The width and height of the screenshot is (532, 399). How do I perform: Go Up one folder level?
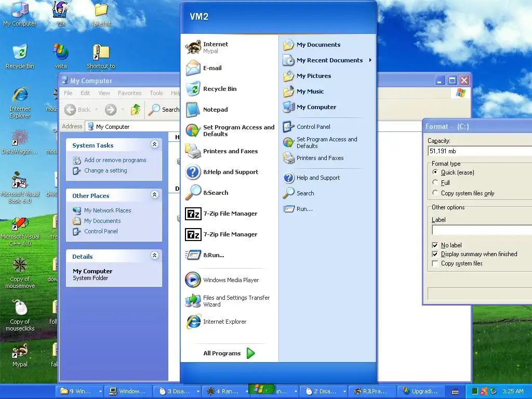click(x=136, y=109)
